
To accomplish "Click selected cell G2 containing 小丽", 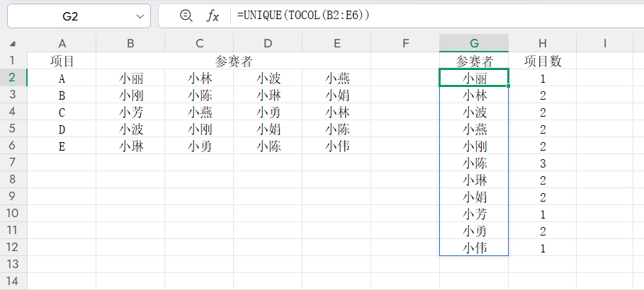I will tap(474, 78).
